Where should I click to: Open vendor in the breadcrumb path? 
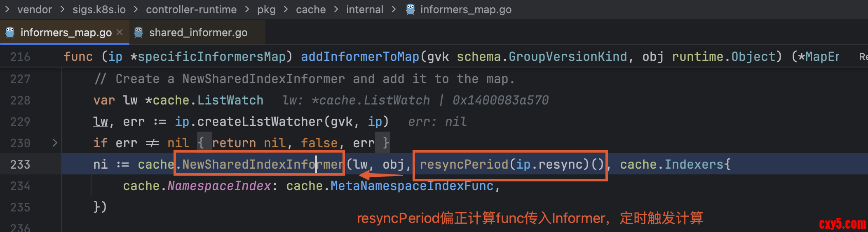pos(35,9)
